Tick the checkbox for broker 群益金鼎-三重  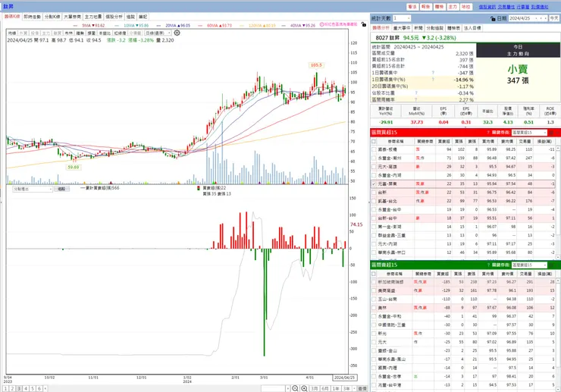click(x=374, y=236)
